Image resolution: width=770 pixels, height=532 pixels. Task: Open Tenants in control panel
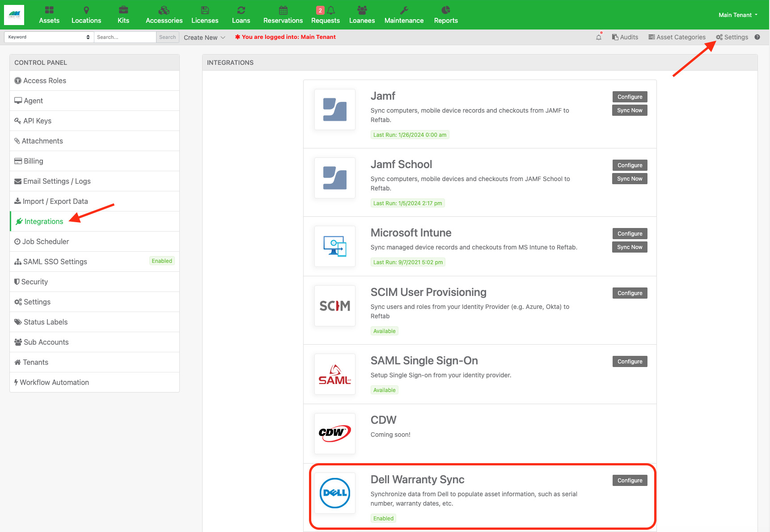pyautogui.click(x=94, y=362)
